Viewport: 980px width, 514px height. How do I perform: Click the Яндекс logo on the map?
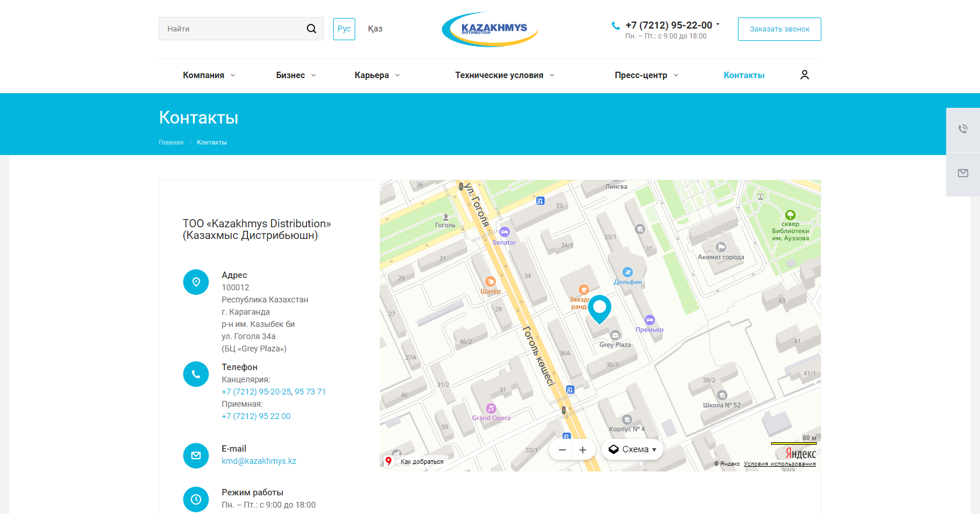coord(800,453)
